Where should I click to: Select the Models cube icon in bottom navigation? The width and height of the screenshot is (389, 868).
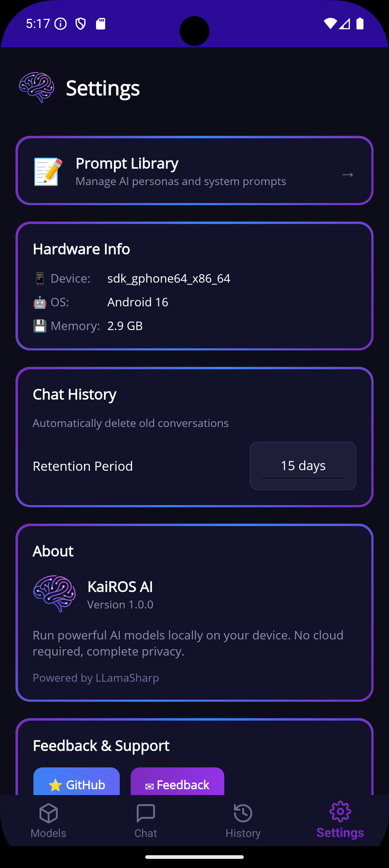point(49,814)
